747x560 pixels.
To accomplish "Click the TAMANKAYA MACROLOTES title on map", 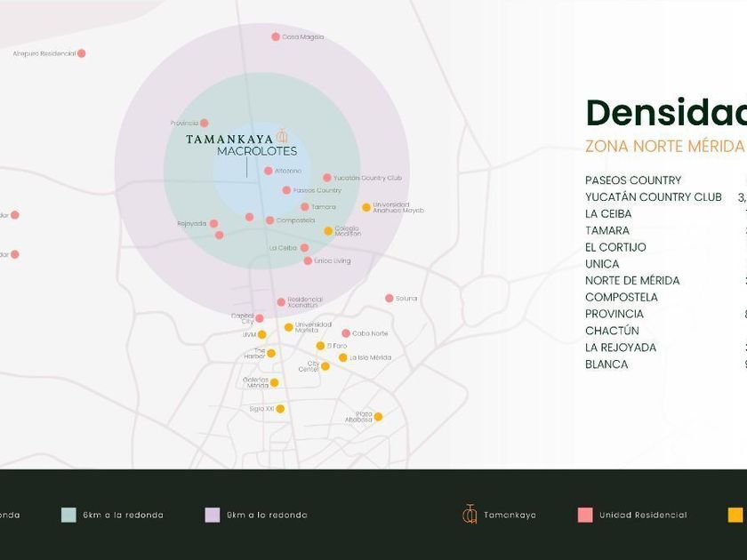I will click(x=242, y=145).
